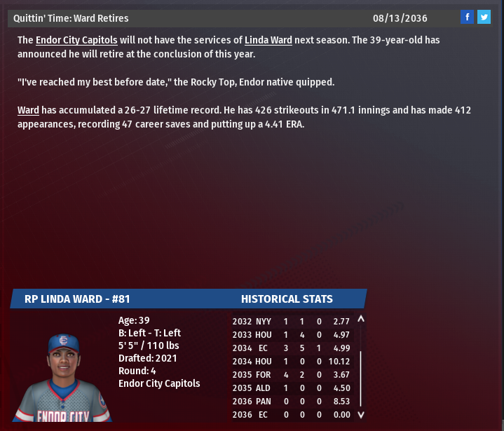Image resolution: width=504 pixels, height=431 pixels.
Task: Select the 2034 HOU stats row
Action: 291,362
